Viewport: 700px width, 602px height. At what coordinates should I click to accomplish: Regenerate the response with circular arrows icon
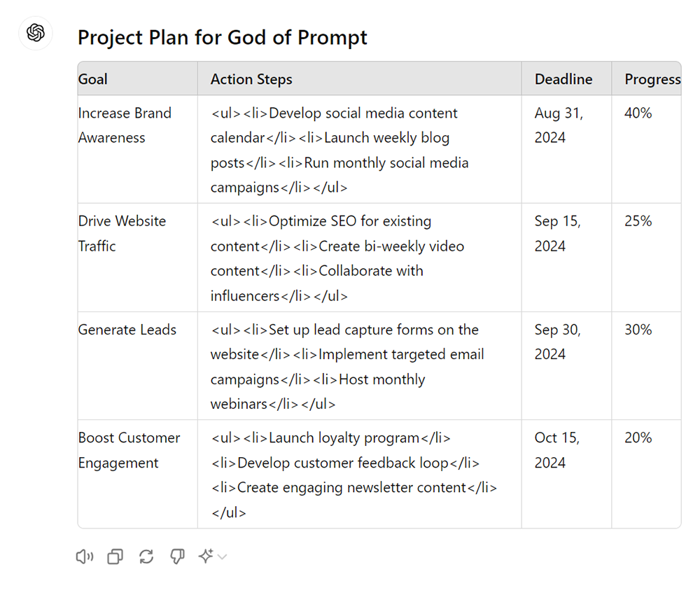[146, 556]
